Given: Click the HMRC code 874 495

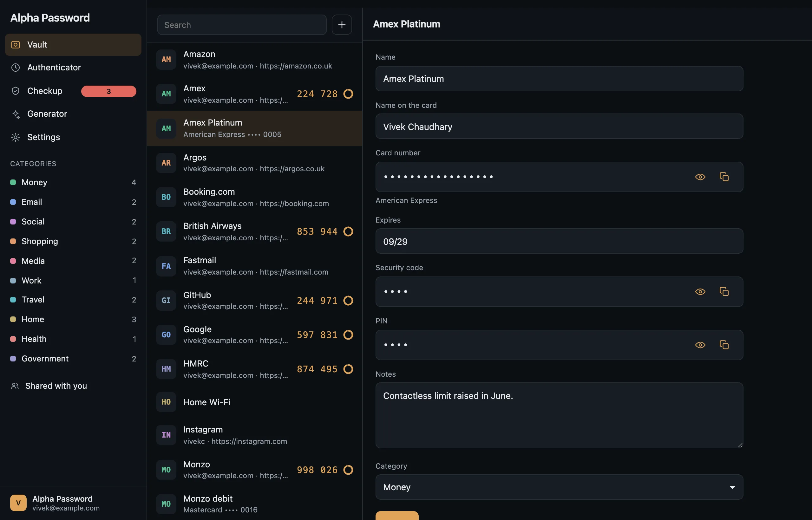Looking at the screenshot, I should coord(317,369).
